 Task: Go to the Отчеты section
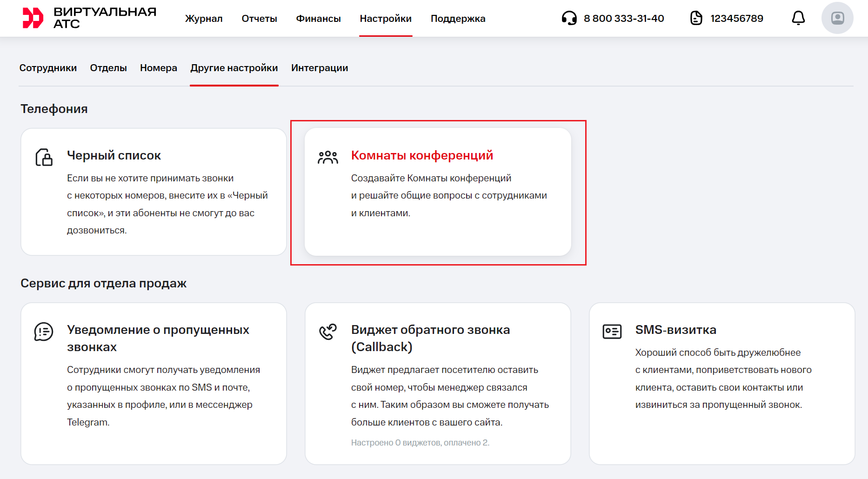pyautogui.click(x=259, y=19)
